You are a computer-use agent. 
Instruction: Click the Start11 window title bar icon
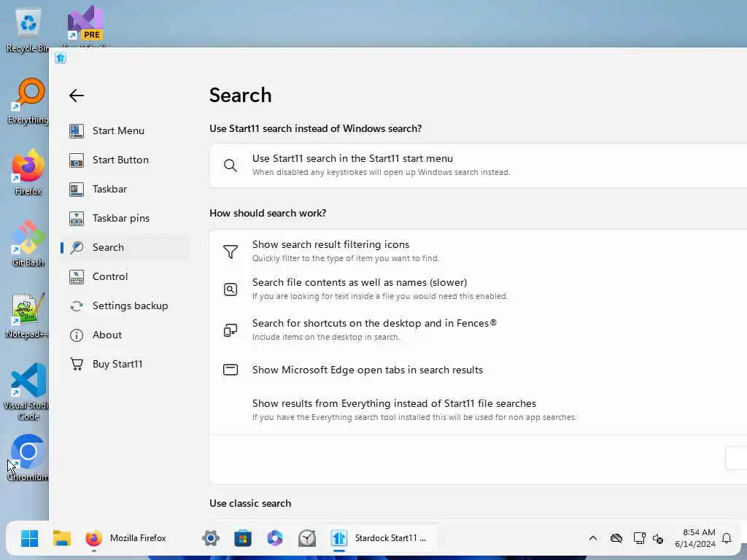click(60, 58)
